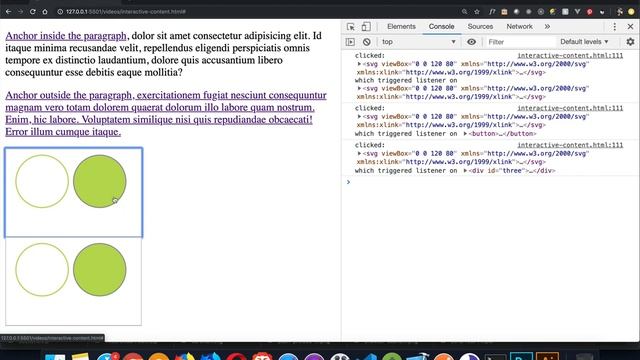Open the browser home page icon
This screenshot has height=360, width=640.
45,12
